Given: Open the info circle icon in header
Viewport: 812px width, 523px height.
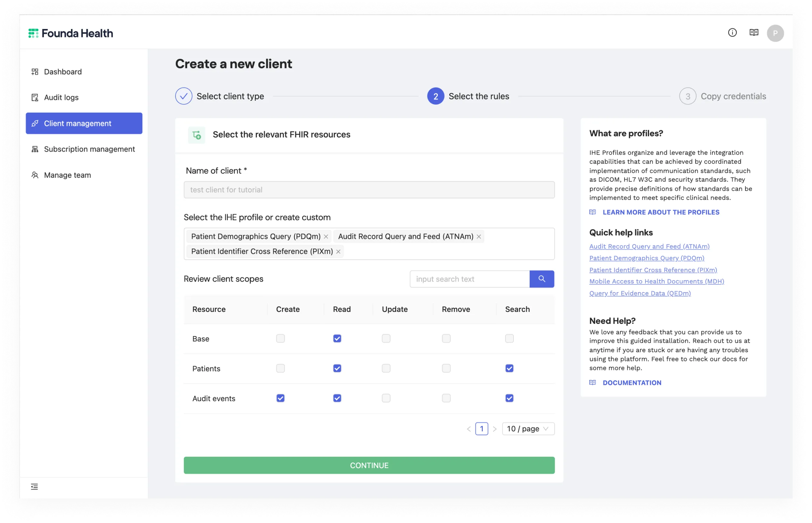Looking at the screenshot, I should tap(732, 33).
